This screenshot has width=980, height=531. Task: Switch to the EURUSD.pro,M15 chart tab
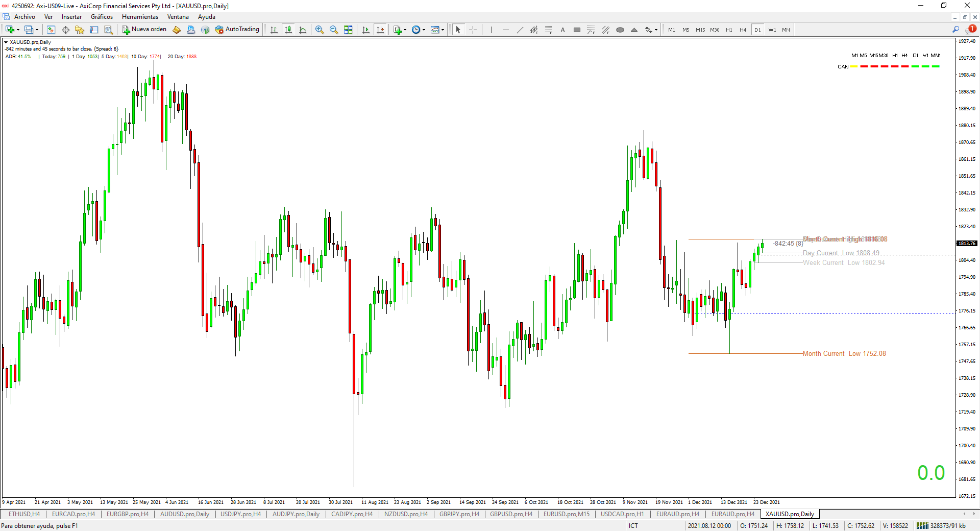(566, 514)
